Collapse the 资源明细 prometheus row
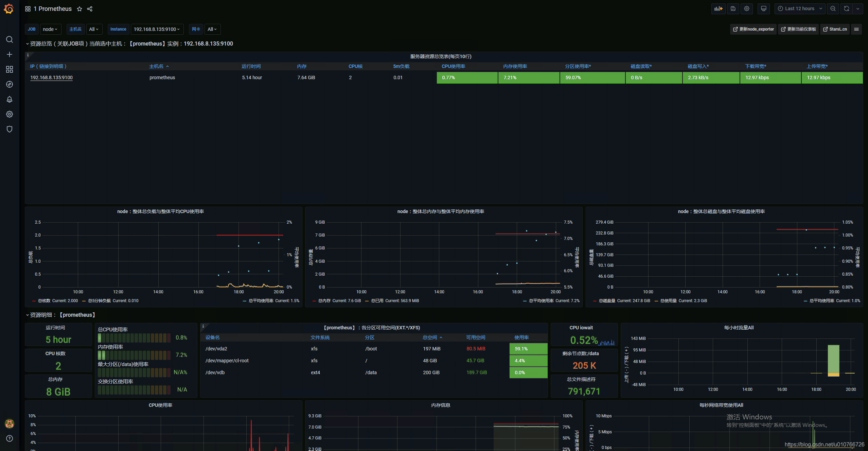The width and height of the screenshot is (868, 451). [61, 315]
